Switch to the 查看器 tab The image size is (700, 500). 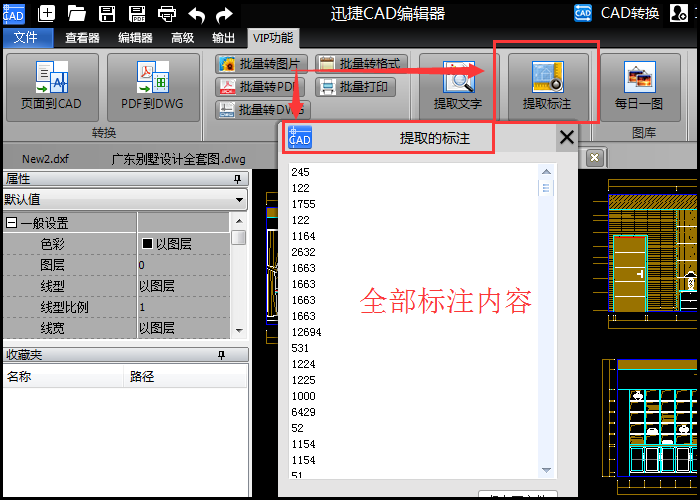[82, 38]
